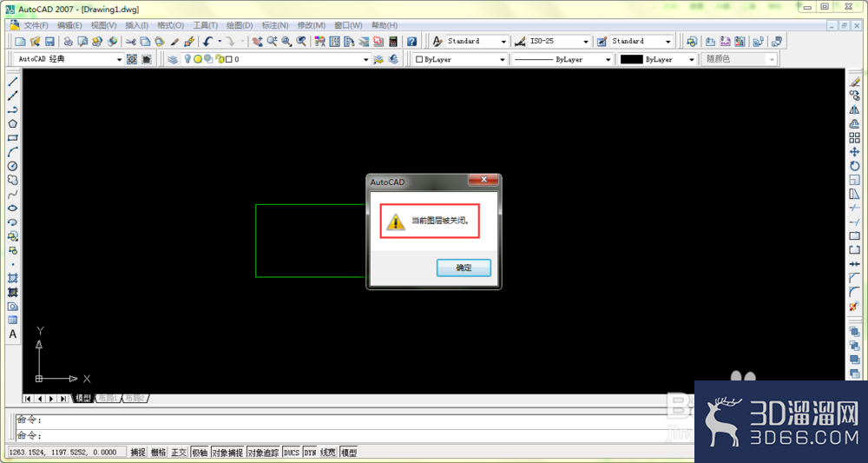Open the ByLayer linetype dropdown
Viewport: 868px width, 463px height.
pyautogui.click(x=608, y=59)
